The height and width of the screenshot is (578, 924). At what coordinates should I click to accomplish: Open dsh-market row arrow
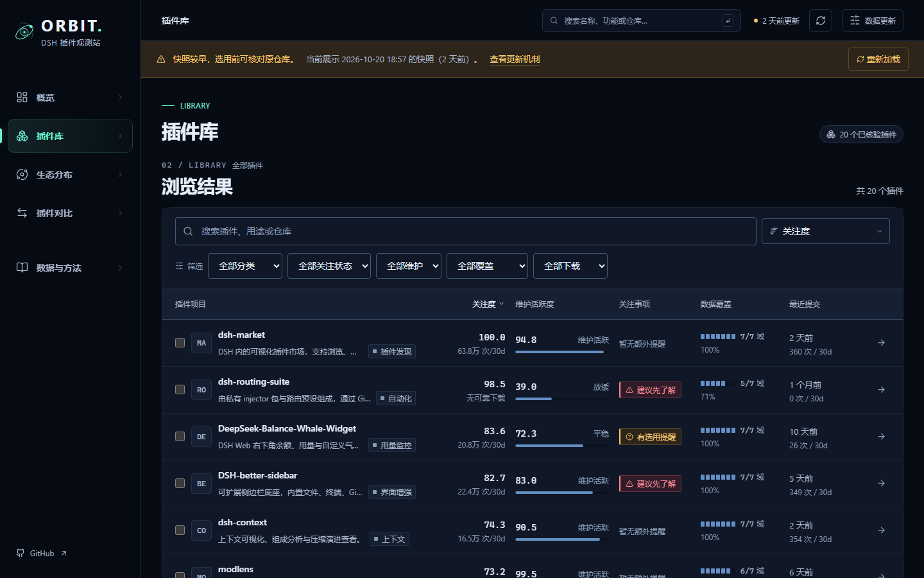(x=882, y=343)
